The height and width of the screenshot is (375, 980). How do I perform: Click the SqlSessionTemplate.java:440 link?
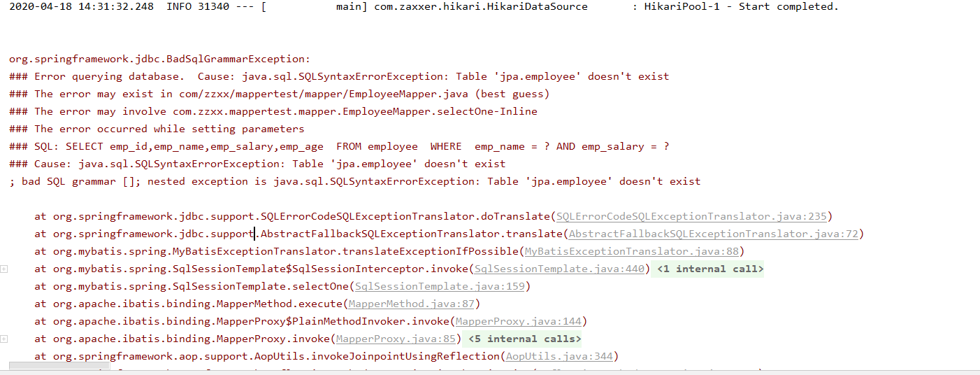(559, 269)
